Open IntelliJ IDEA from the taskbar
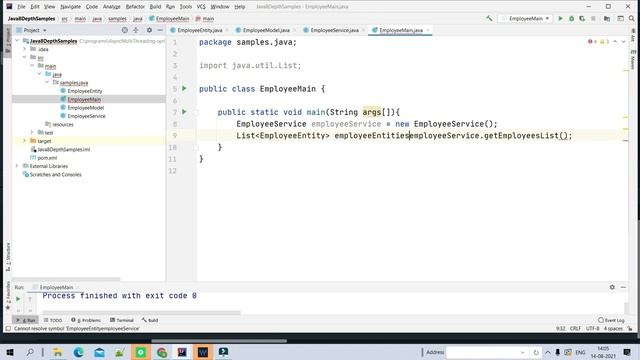Image resolution: width=640 pixels, height=360 pixels. 182,352
